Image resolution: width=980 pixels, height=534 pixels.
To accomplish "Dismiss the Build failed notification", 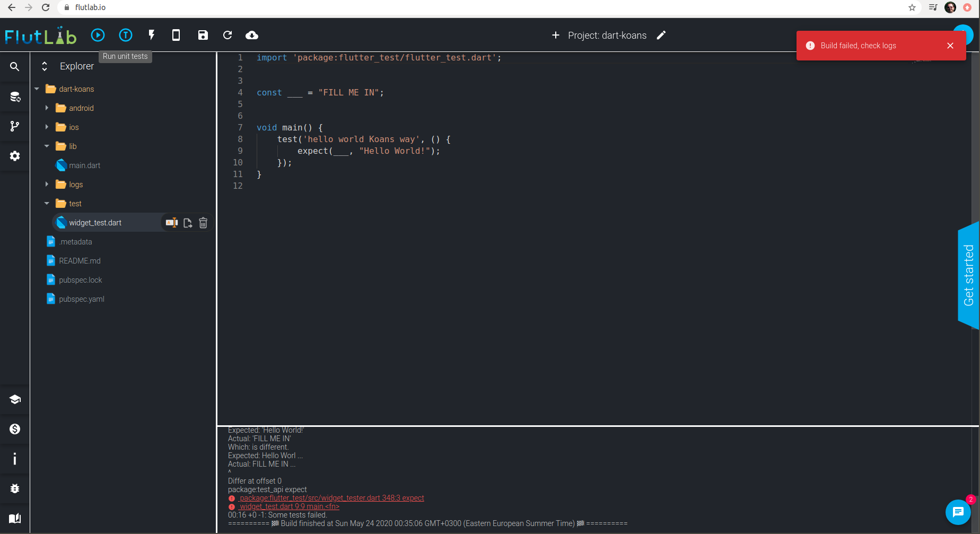I will click(x=950, y=46).
